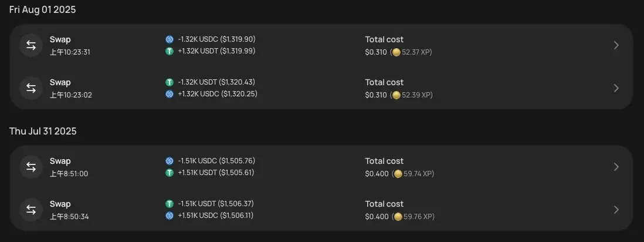Click the USDC icon next to +1.51K USDC ($1,506.11)
This screenshot has width=644, height=242.
170,216
